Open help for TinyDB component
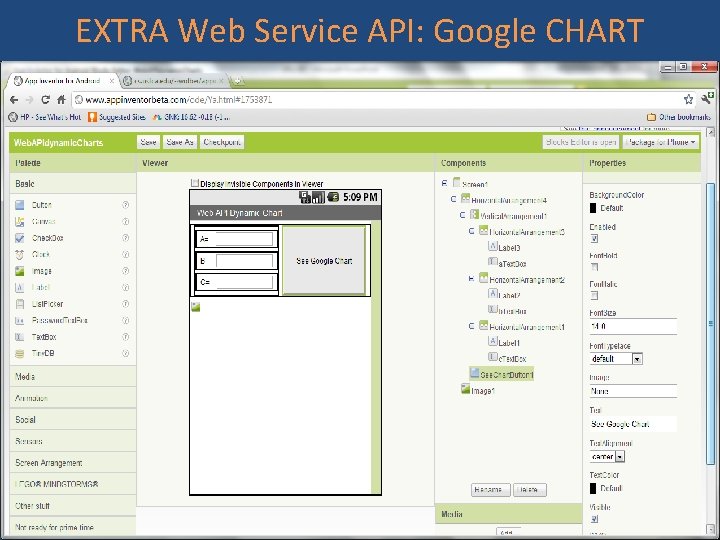720x540 pixels. (125, 353)
